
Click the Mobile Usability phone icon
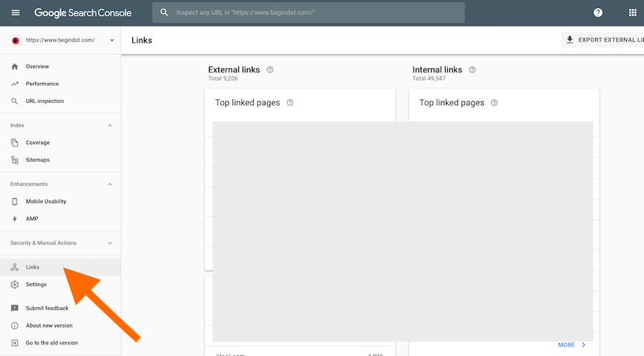click(x=15, y=202)
